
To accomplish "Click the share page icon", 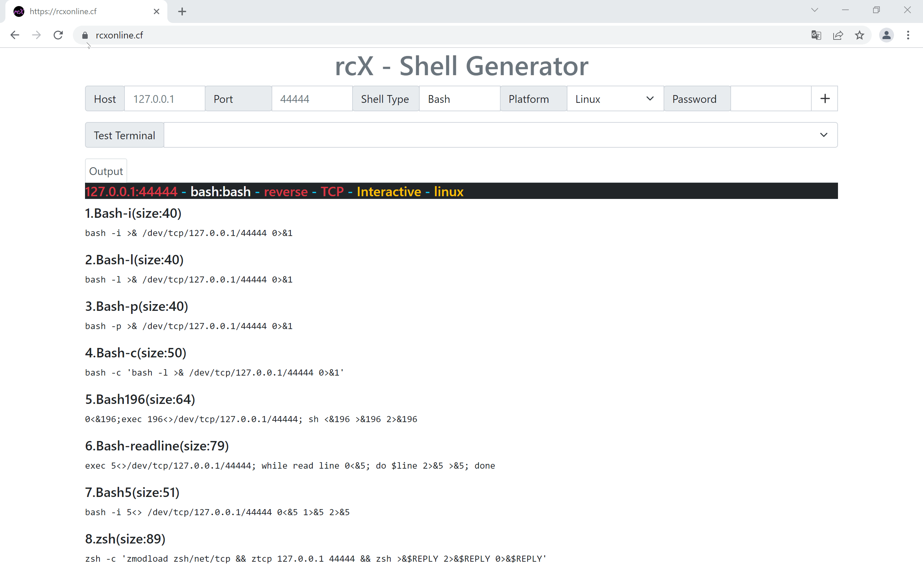I will (x=838, y=35).
